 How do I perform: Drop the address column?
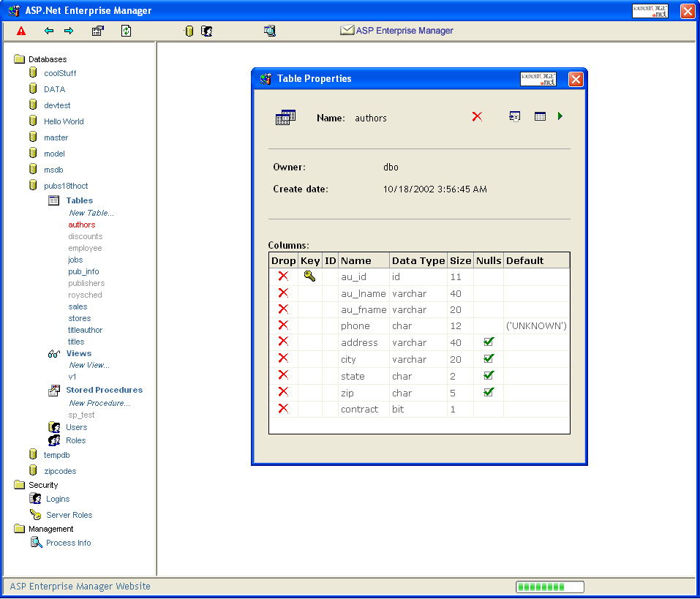click(x=283, y=342)
